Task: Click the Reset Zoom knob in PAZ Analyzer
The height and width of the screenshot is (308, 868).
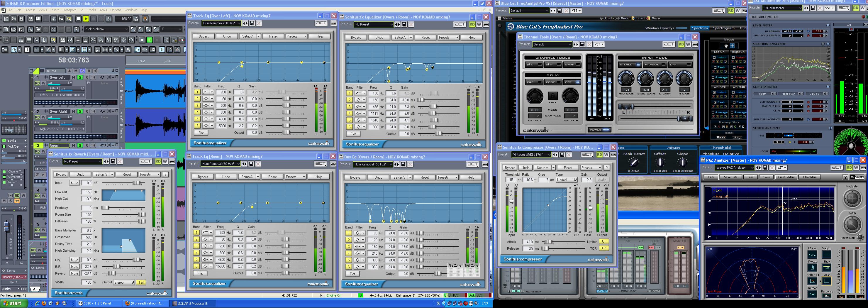Action: (x=860, y=238)
